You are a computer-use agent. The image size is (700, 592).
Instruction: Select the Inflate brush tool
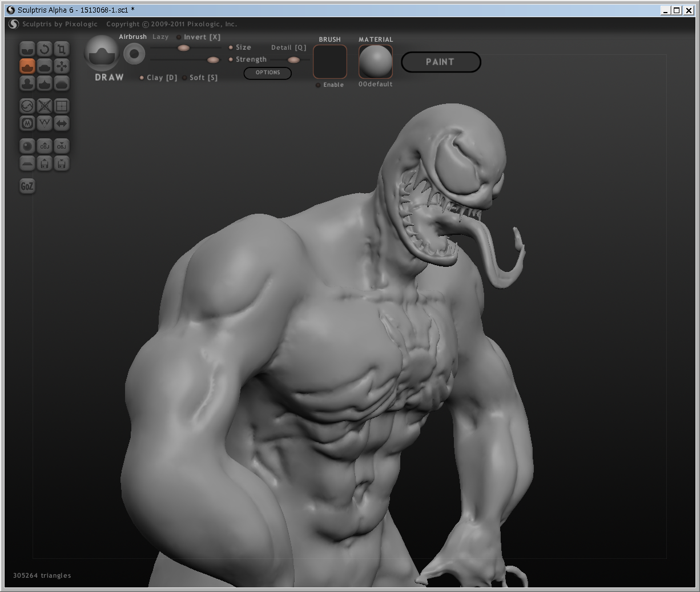[27, 83]
